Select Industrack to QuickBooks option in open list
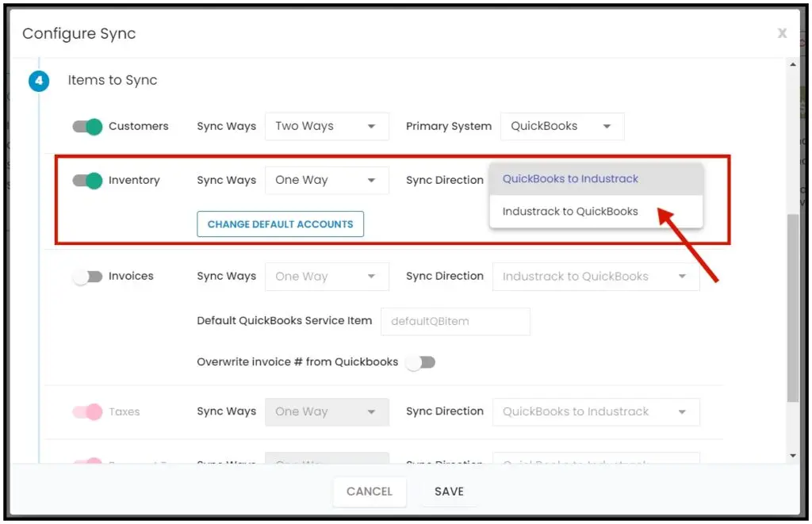 pos(596,211)
